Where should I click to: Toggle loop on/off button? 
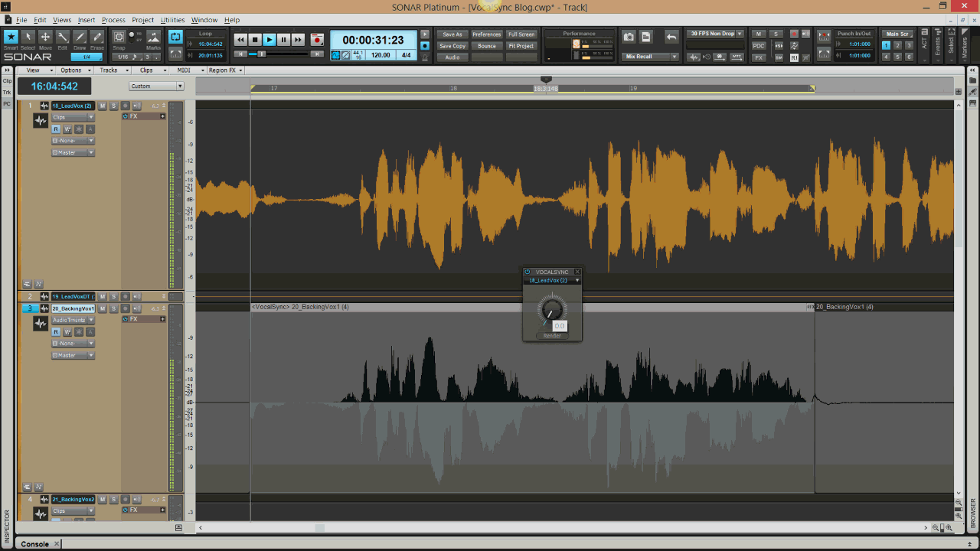point(176,37)
